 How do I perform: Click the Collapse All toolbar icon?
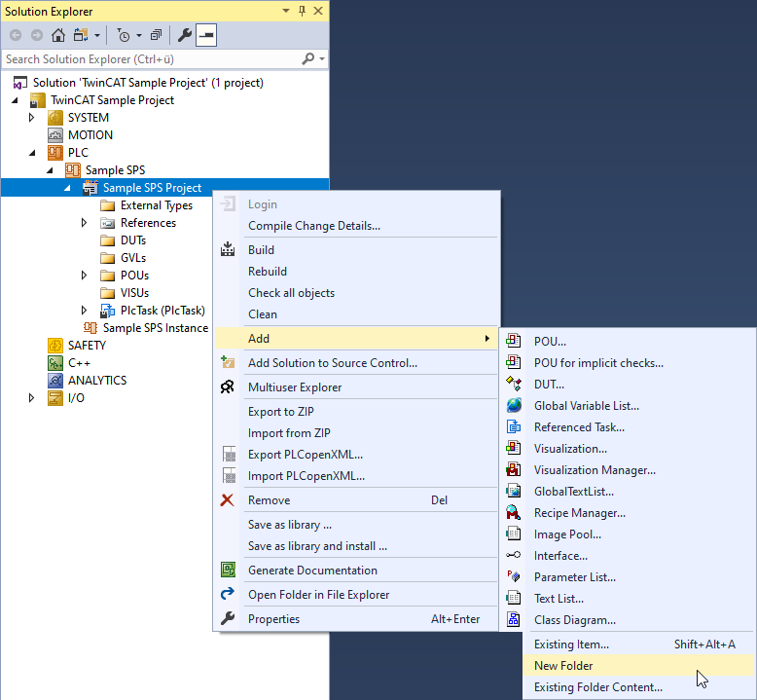(x=156, y=35)
